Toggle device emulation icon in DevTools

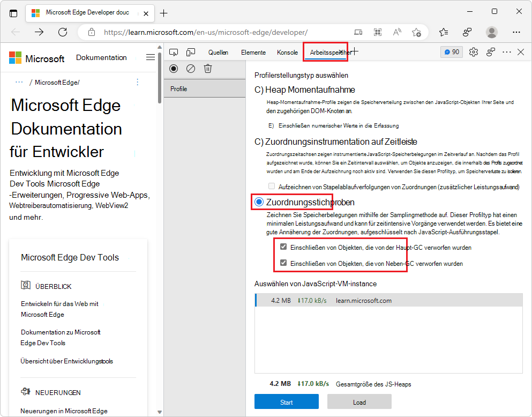coord(191,52)
